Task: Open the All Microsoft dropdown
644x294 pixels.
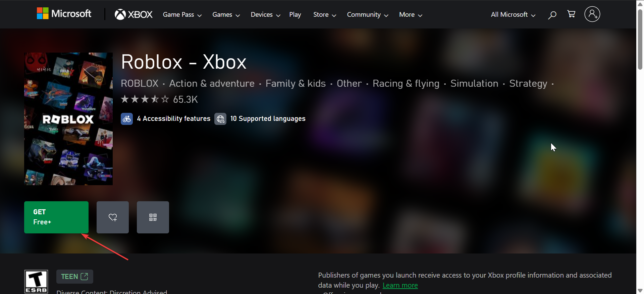Action: (513, 15)
